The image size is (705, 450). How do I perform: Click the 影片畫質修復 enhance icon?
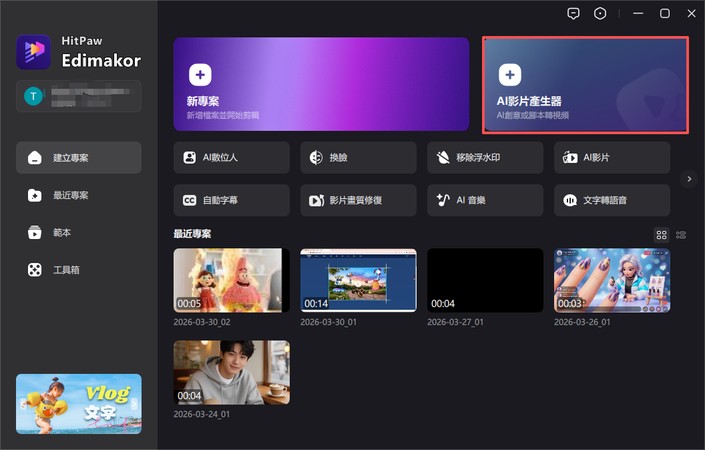tap(317, 200)
